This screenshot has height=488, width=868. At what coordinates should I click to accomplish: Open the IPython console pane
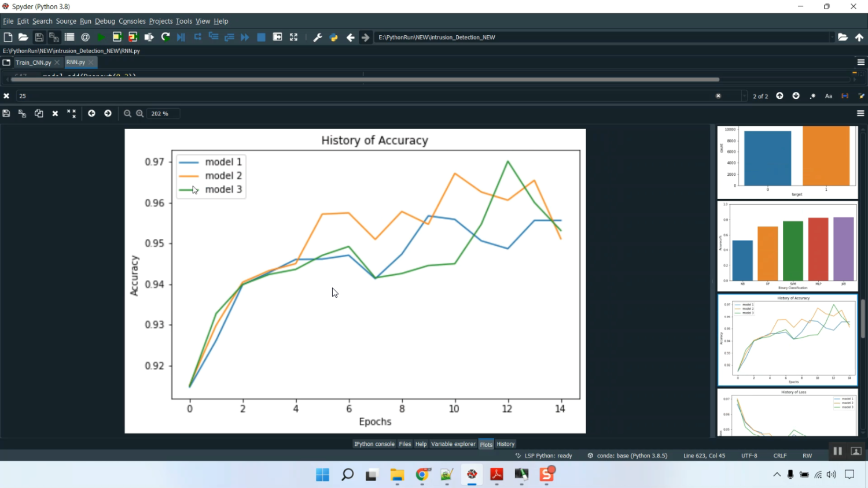(x=374, y=444)
